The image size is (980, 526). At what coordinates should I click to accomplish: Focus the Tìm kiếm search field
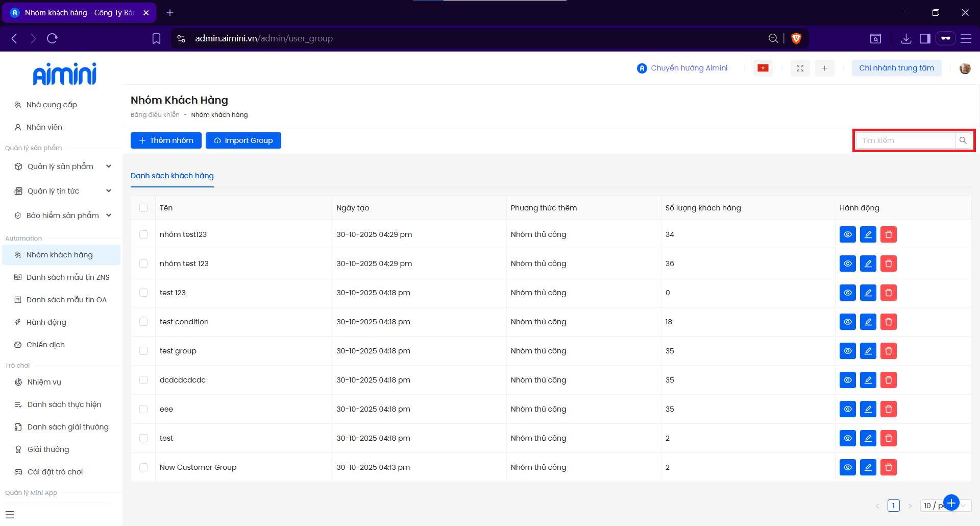[905, 140]
